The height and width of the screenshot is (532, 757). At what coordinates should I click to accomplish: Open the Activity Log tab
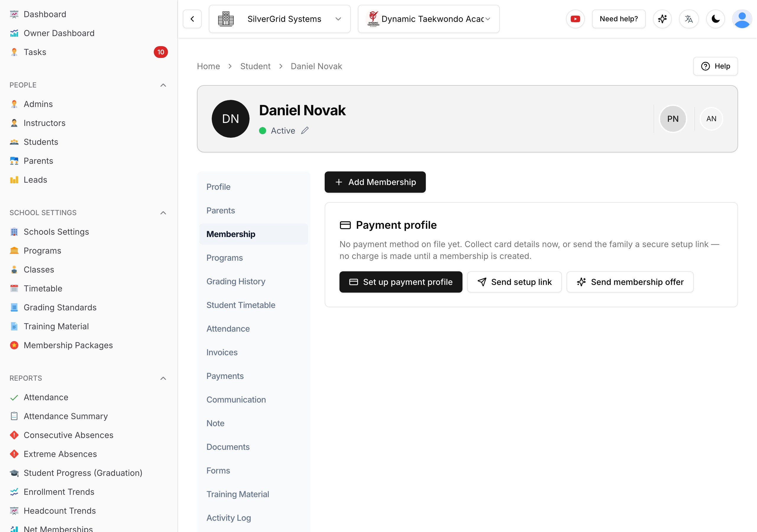coord(253,518)
